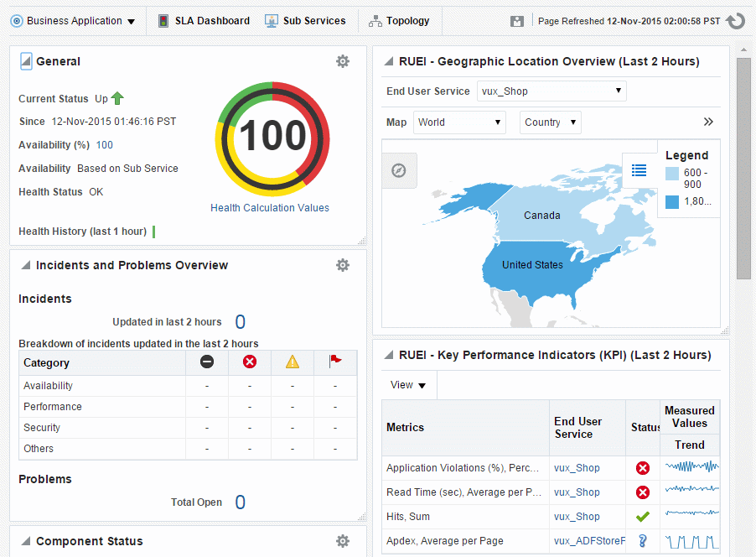Click the green Health History bar
The height and width of the screenshot is (557, 756).
click(x=154, y=232)
